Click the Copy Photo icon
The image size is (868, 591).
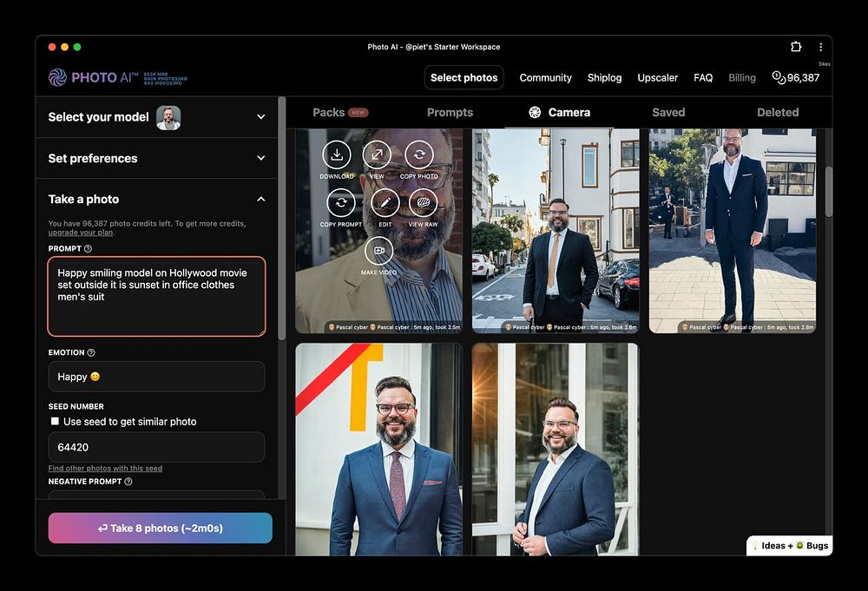click(x=419, y=155)
